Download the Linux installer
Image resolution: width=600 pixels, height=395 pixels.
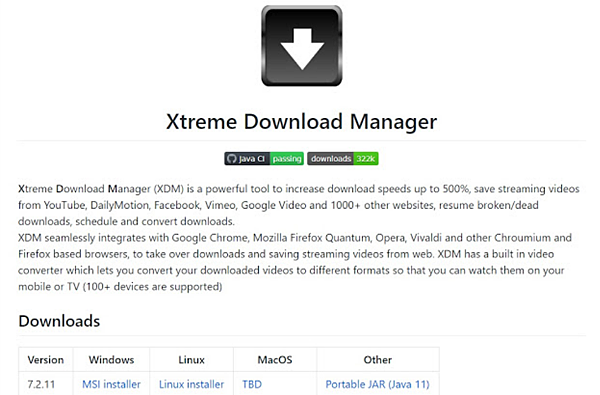pos(191,384)
